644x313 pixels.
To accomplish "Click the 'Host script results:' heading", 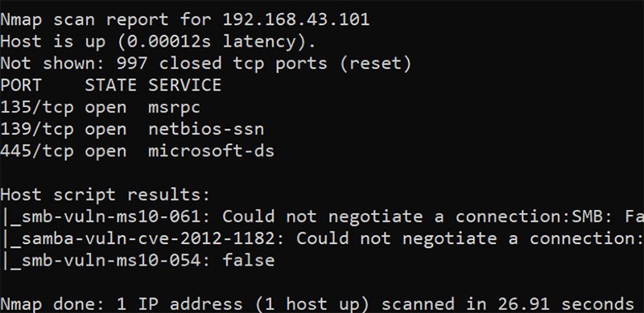I will (x=105, y=195).
